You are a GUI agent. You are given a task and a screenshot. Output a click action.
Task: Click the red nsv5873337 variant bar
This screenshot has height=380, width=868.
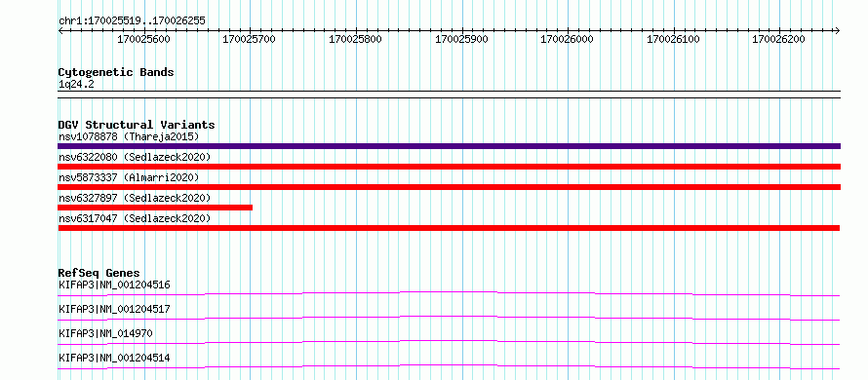(449, 187)
